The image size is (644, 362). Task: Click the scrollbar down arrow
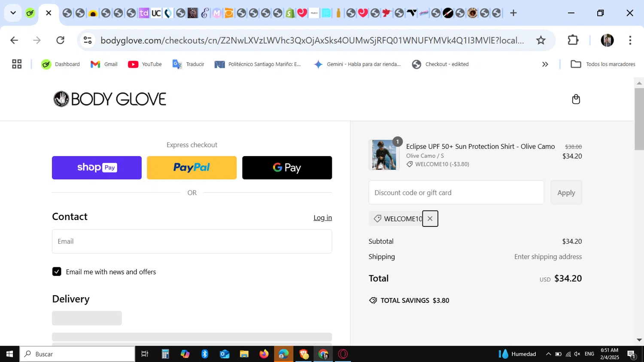pos(639,340)
